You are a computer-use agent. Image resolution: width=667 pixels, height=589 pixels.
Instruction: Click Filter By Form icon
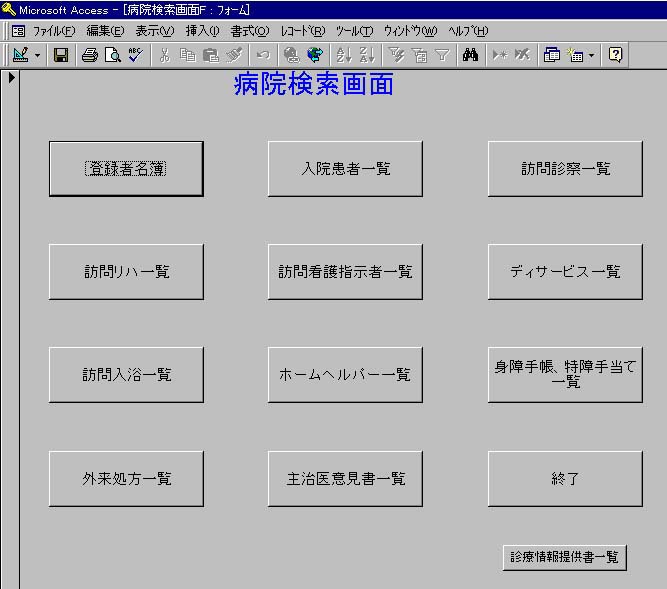pyautogui.click(x=419, y=55)
